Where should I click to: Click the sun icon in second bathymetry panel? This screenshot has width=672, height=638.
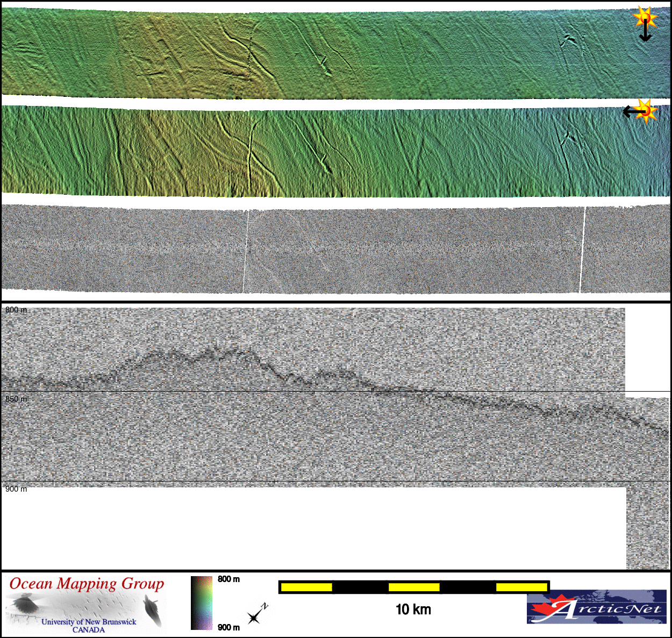pos(647,111)
